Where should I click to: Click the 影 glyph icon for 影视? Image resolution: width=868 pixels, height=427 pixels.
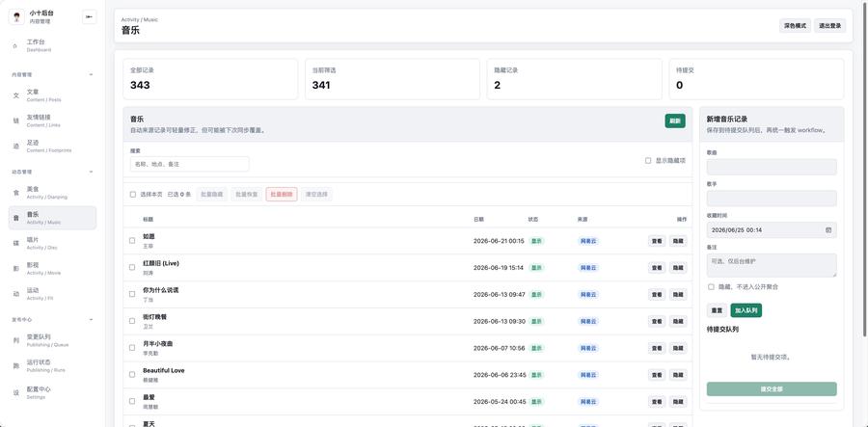point(16,268)
